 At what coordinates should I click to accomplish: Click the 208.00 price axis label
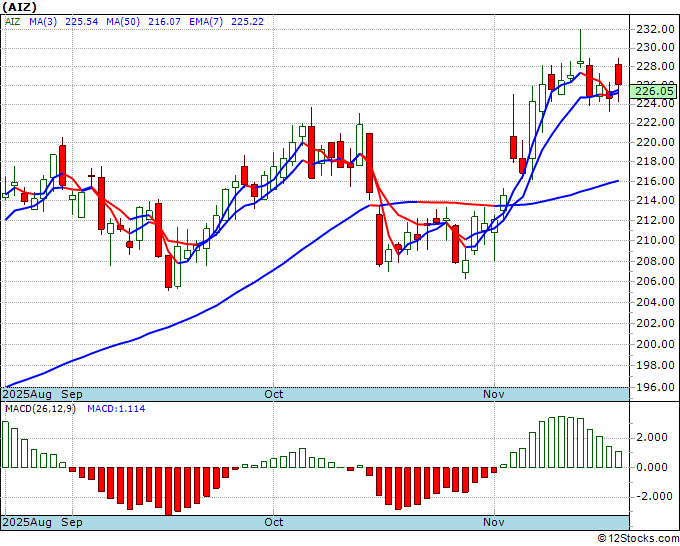click(x=655, y=261)
